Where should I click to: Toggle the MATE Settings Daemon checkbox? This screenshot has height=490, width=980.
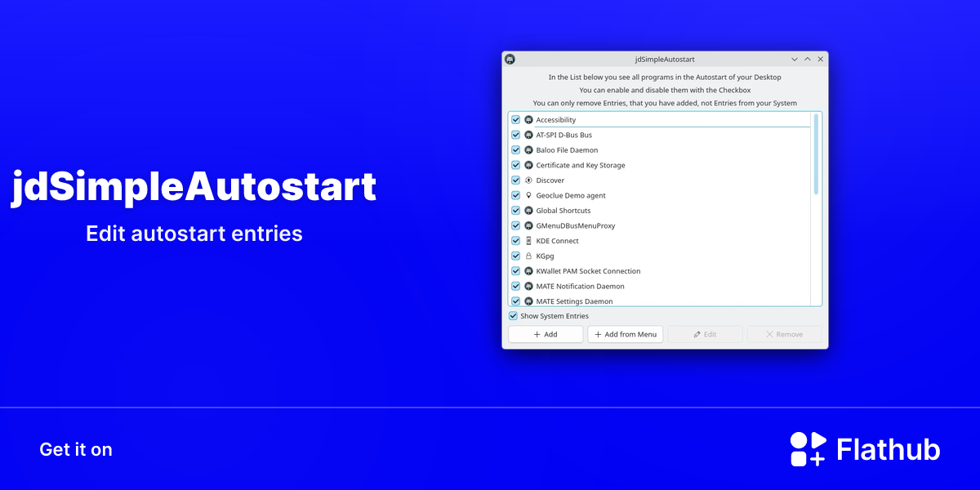(515, 301)
